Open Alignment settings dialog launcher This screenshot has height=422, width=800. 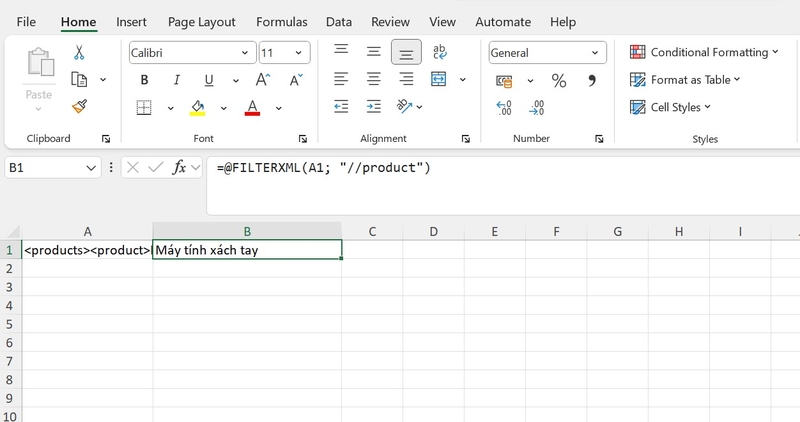coord(466,139)
